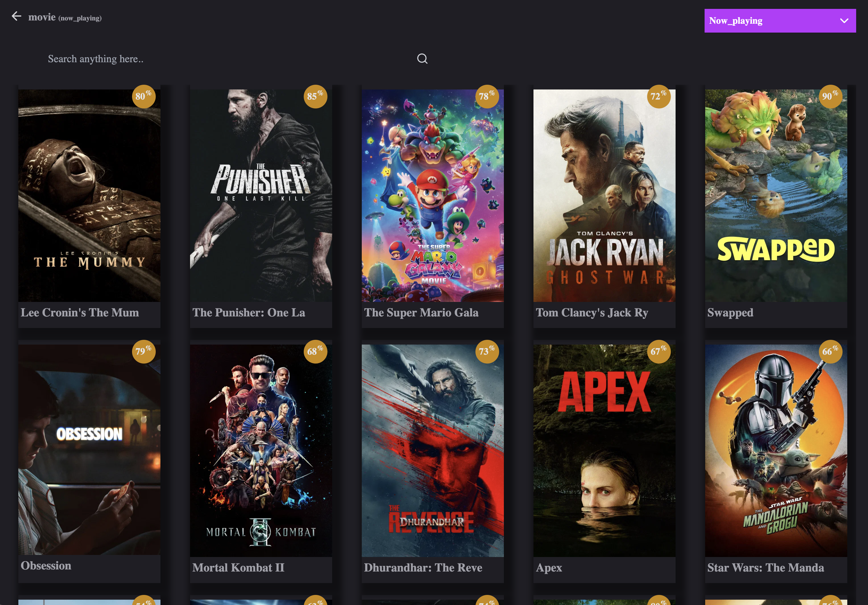Click the search magnifier icon
The width and height of the screenshot is (868, 605).
click(422, 59)
